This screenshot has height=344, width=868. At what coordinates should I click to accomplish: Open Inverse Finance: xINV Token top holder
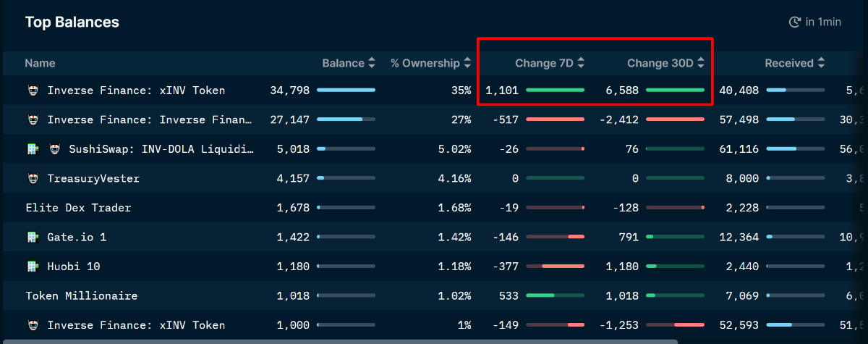(136, 91)
